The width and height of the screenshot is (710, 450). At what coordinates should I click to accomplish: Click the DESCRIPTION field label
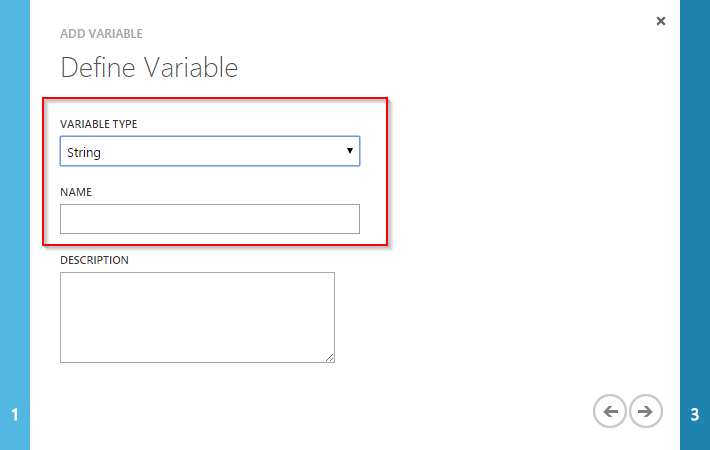(94, 260)
